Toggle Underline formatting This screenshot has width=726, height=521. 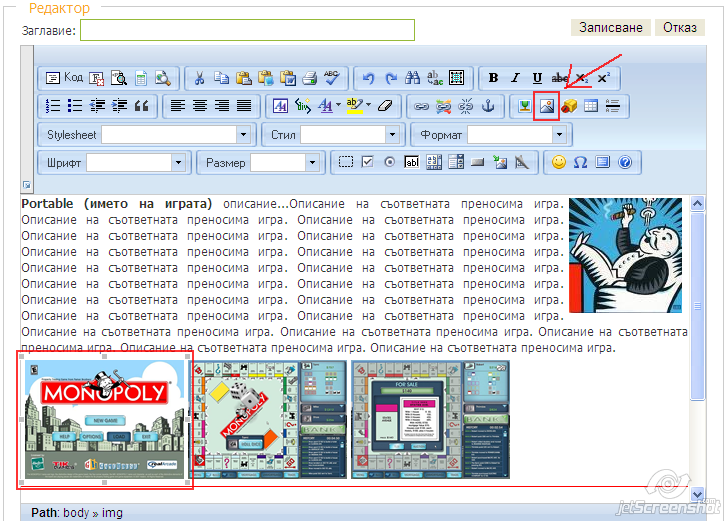tap(537, 78)
